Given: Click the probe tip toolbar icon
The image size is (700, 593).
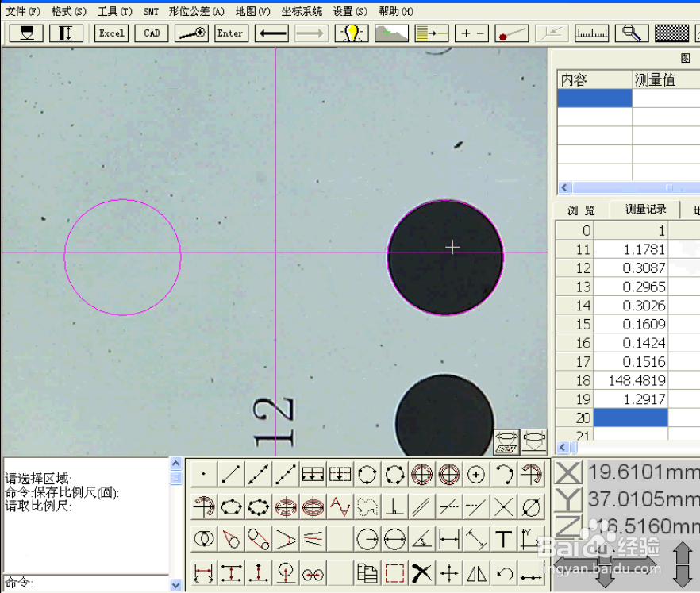Looking at the screenshot, I should 26,33.
